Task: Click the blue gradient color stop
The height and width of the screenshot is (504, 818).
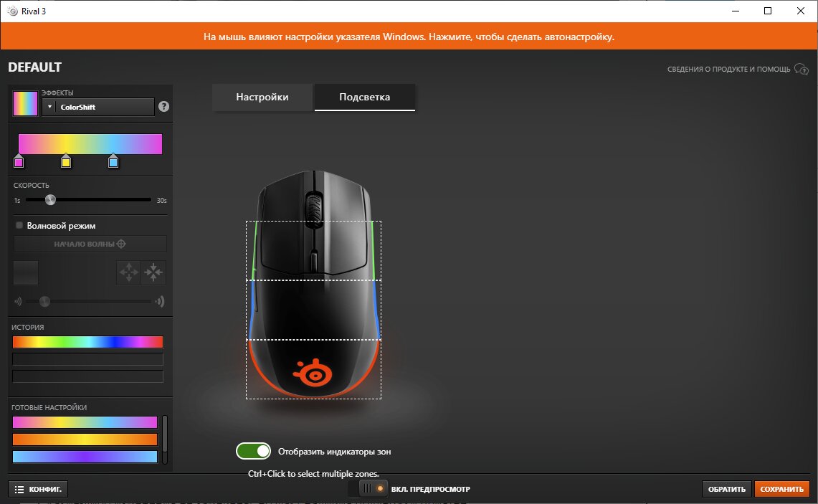Action: pyautogui.click(x=113, y=161)
